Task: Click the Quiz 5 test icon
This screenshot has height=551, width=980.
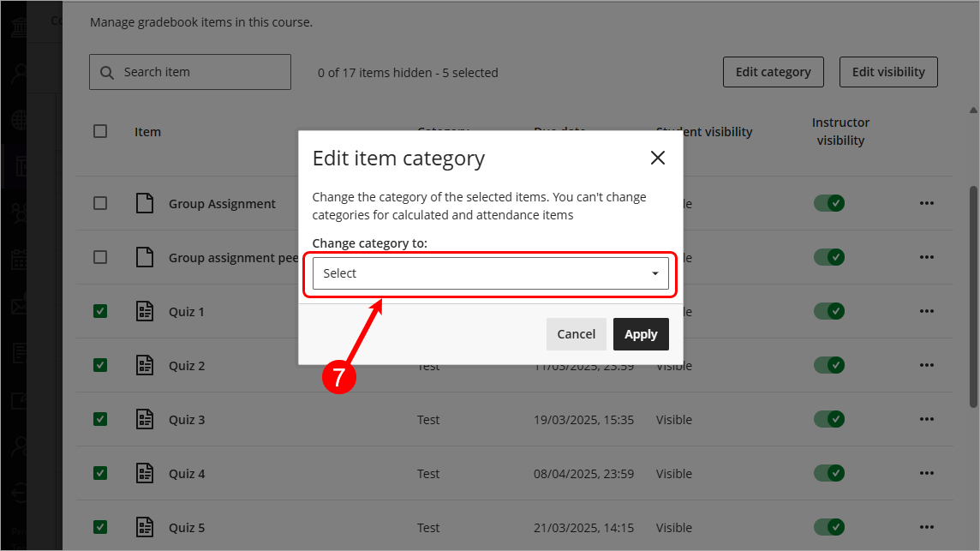Action: (145, 527)
